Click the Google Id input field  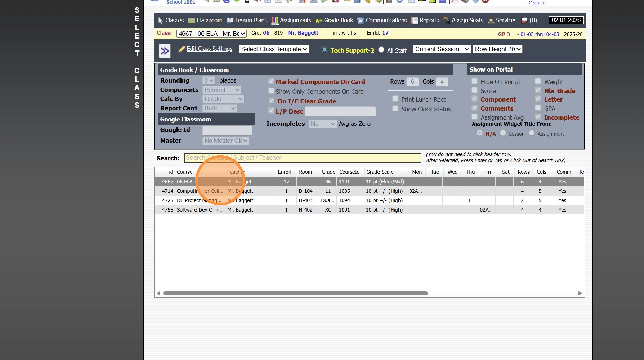coord(227,130)
